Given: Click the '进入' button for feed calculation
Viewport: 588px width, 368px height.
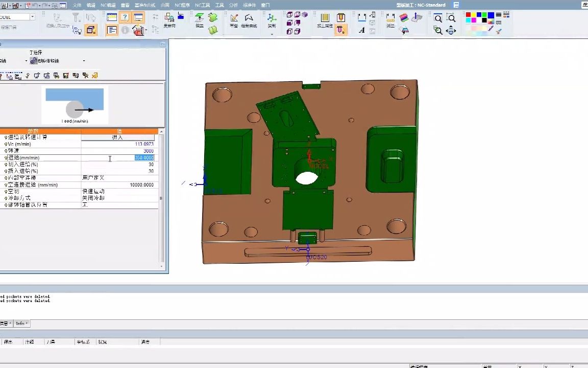Looking at the screenshot, I should pyautogui.click(x=117, y=137).
